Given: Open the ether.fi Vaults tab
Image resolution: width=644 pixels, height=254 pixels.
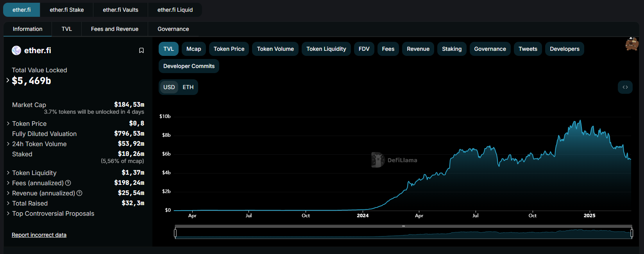Looking at the screenshot, I should click(120, 10).
